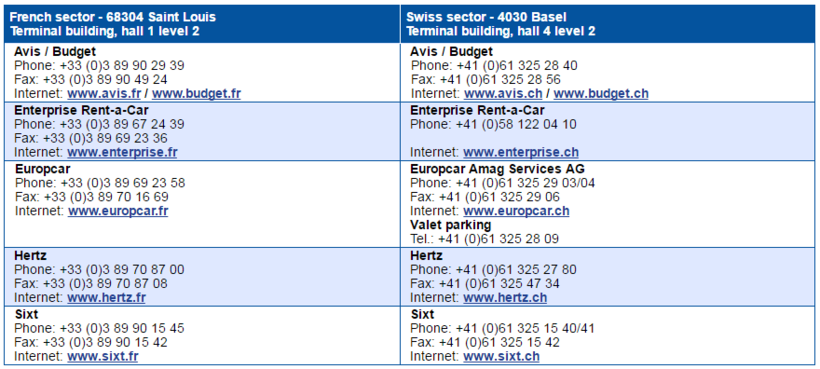Go to www.enterprise.ch link
Screen dimensions: 820x369
[521, 153]
